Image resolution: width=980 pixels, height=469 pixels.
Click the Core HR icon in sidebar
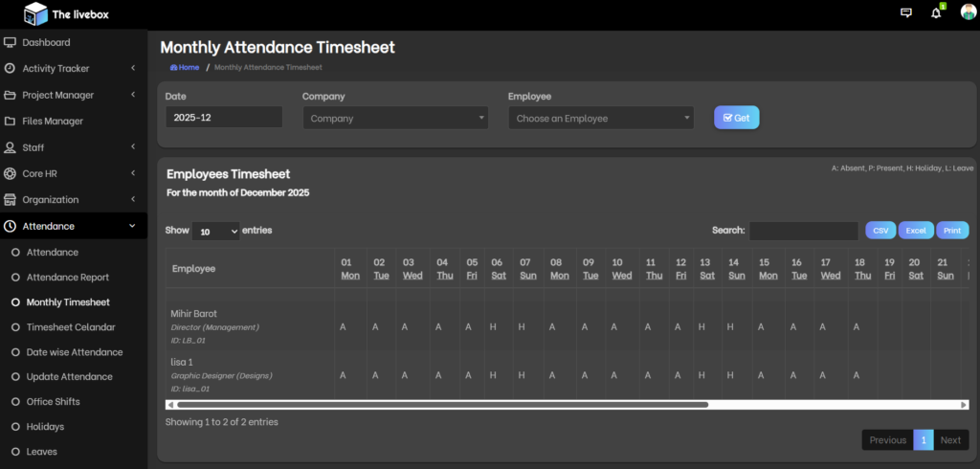[10, 174]
